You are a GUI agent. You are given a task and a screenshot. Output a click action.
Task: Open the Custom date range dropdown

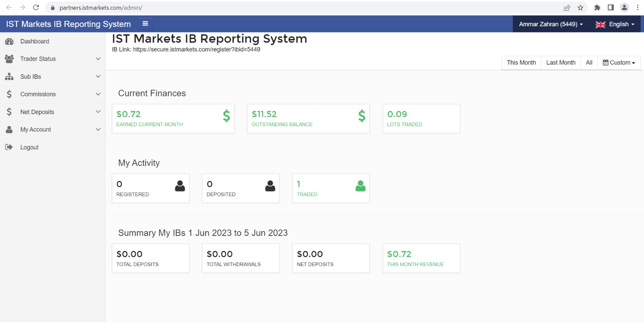click(619, 63)
